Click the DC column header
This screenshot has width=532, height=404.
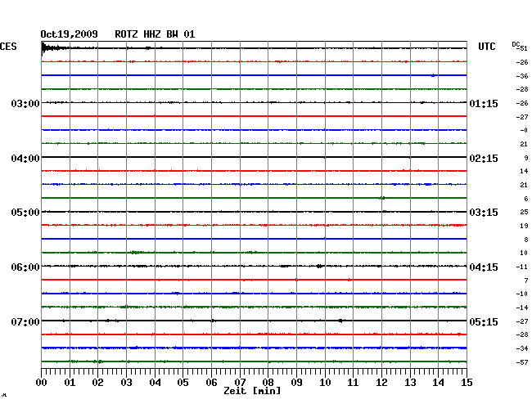516,44
